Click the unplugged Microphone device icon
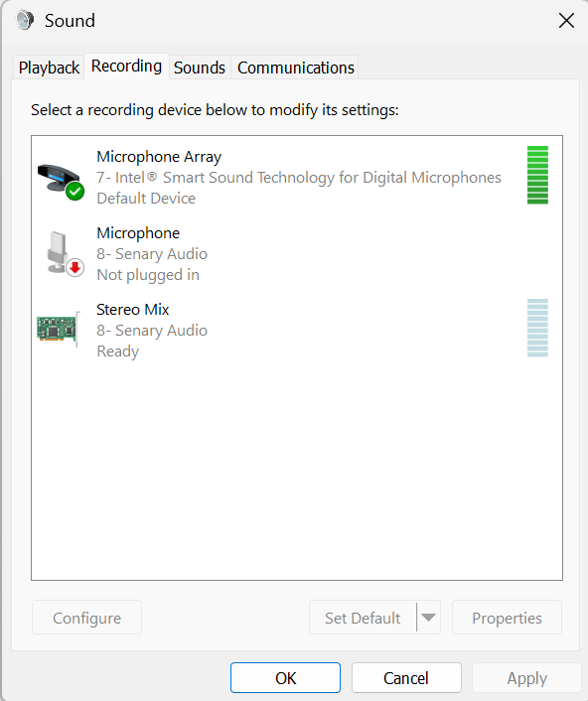 point(61,252)
